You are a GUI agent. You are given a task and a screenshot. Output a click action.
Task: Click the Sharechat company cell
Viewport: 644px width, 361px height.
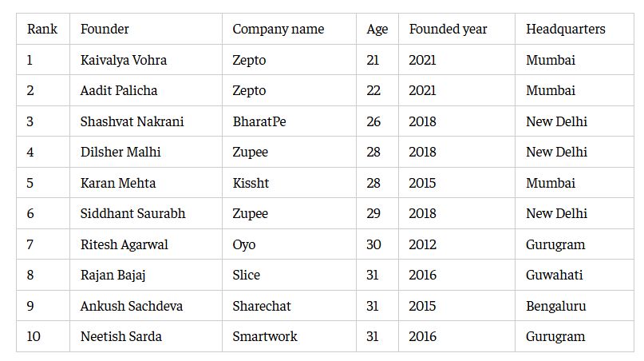tap(261, 306)
